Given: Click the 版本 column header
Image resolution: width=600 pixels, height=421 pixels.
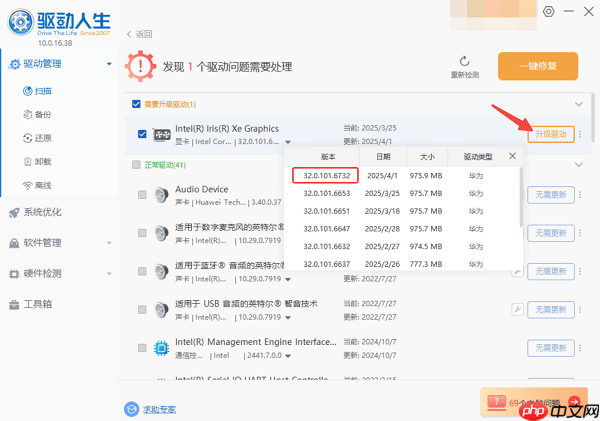Looking at the screenshot, I should (x=328, y=157).
